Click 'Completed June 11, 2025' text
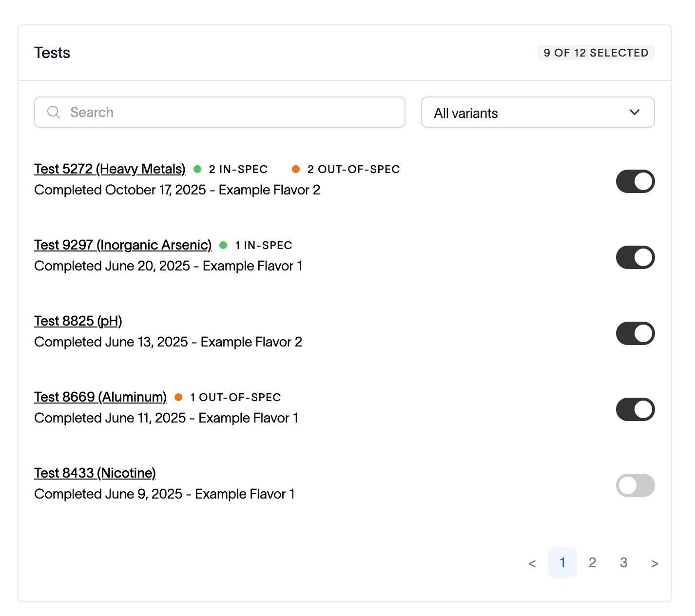The height and width of the screenshot is (616, 695). [110, 418]
